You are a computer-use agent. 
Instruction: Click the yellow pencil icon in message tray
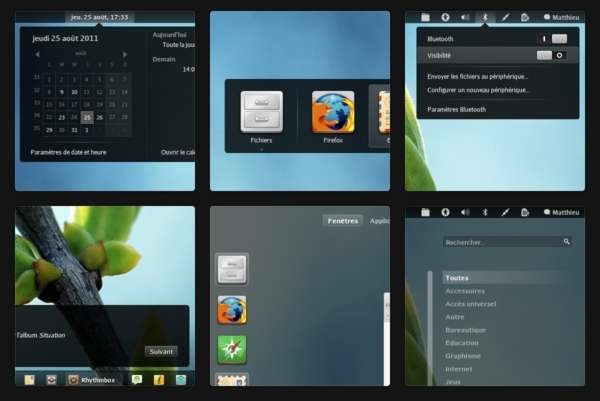(159, 380)
